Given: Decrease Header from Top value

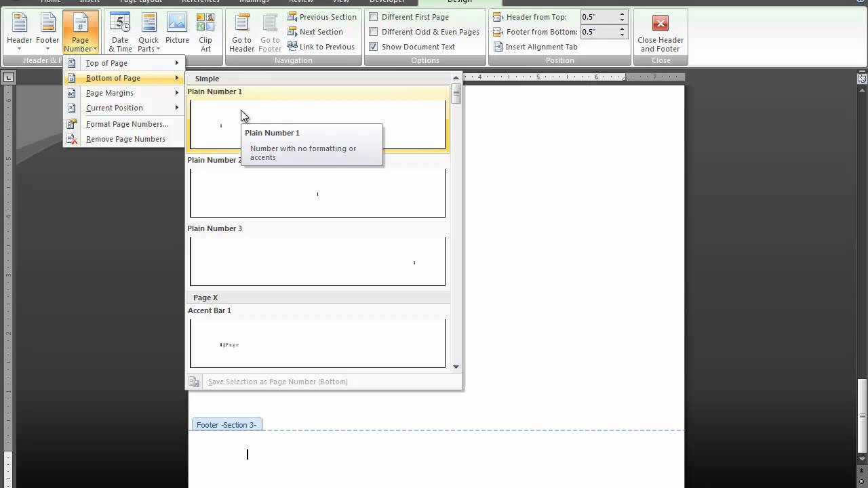Looking at the screenshot, I should [x=622, y=20].
